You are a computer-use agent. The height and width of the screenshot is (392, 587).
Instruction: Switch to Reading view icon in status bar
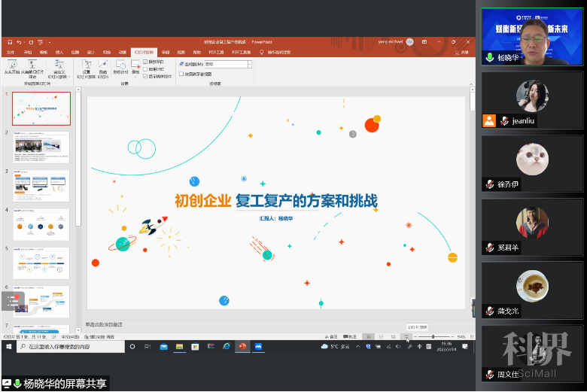pyautogui.click(x=394, y=337)
